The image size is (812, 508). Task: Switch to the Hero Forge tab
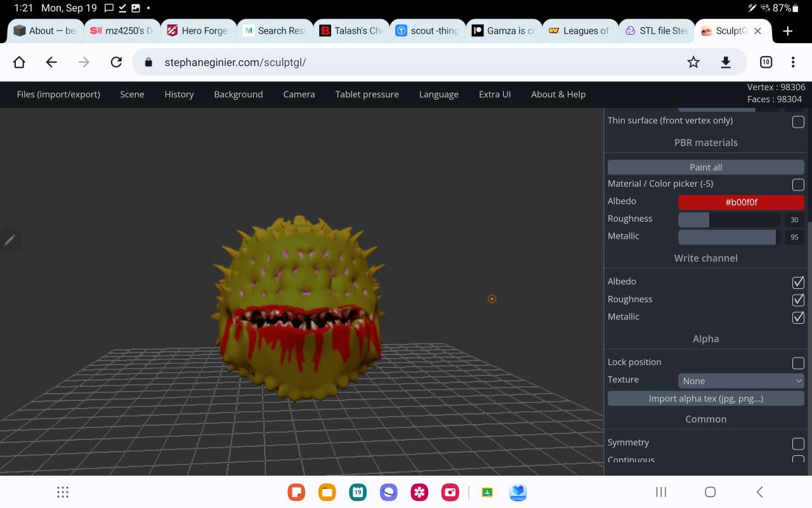[198, 31]
